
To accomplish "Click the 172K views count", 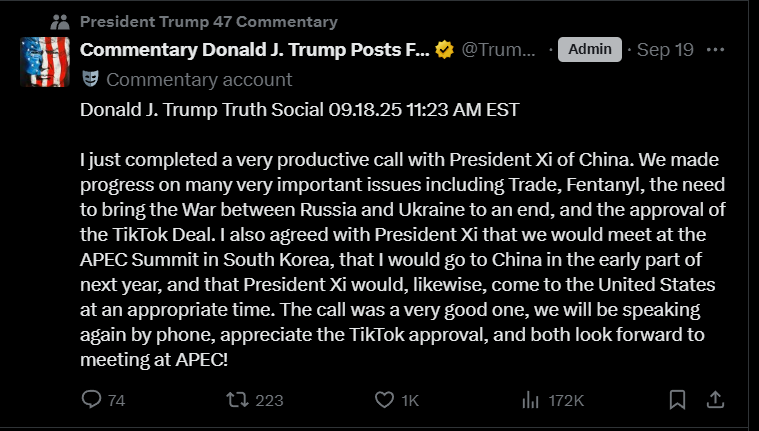I will pyautogui.click(x=566, y=400).
